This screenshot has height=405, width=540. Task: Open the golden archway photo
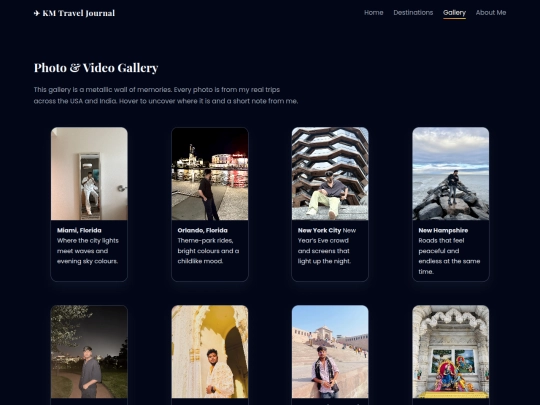(x=210, y=352)
